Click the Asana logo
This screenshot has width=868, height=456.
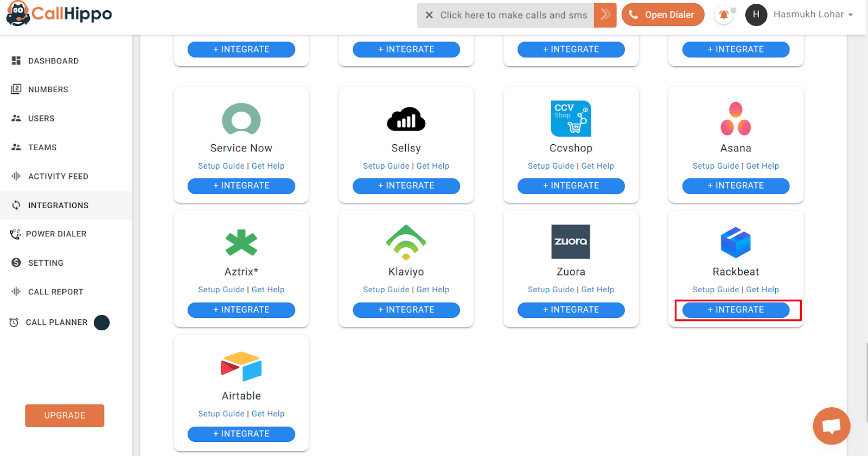click(736, 119)
